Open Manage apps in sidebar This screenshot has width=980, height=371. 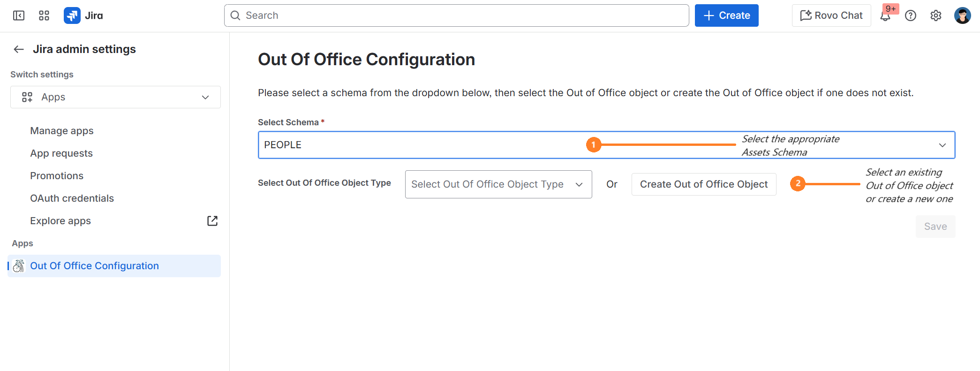point(62,131)
